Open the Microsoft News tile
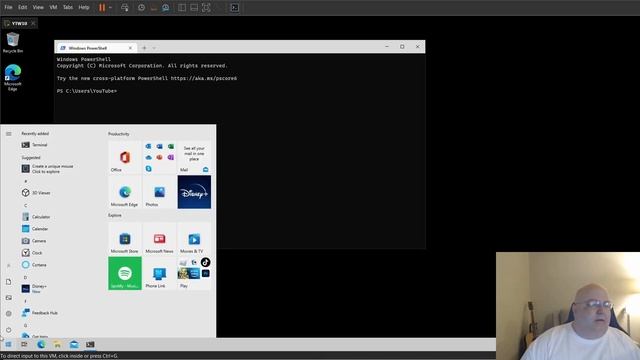This screenshot has height=360, width=640. click(x=160, y=238)
